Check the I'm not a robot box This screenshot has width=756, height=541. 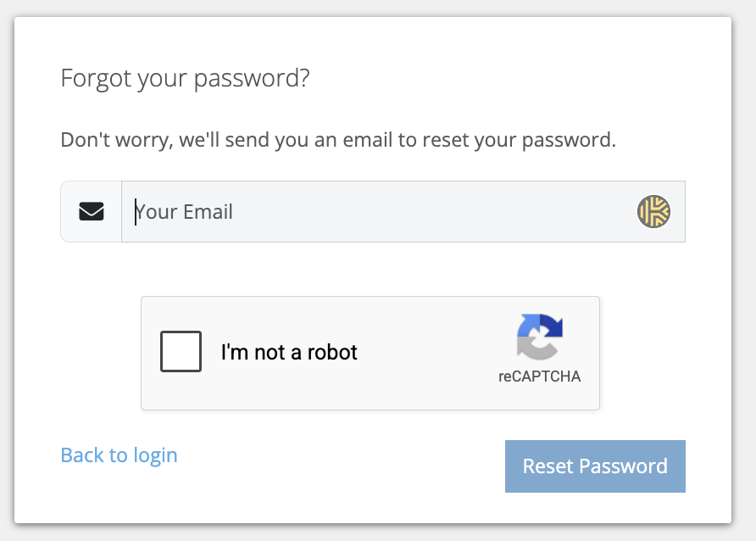[x=181, y=352]
